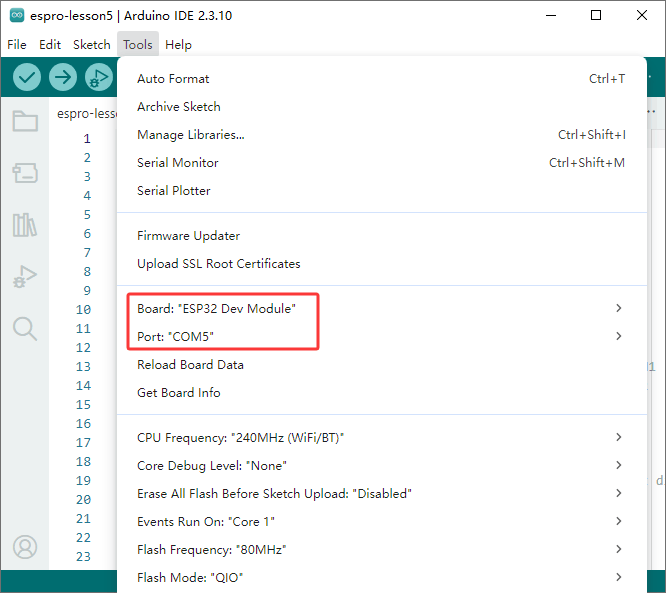Expand Flash Frequency "80MHz" submenu
The image size is (666, 593).
[381, 550]
